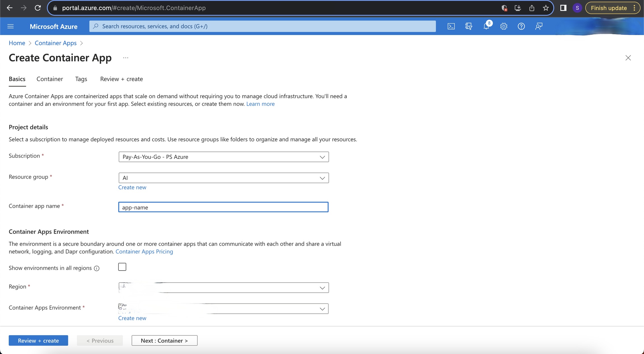Click the Review + create button
644x354 pixels.
38,340
